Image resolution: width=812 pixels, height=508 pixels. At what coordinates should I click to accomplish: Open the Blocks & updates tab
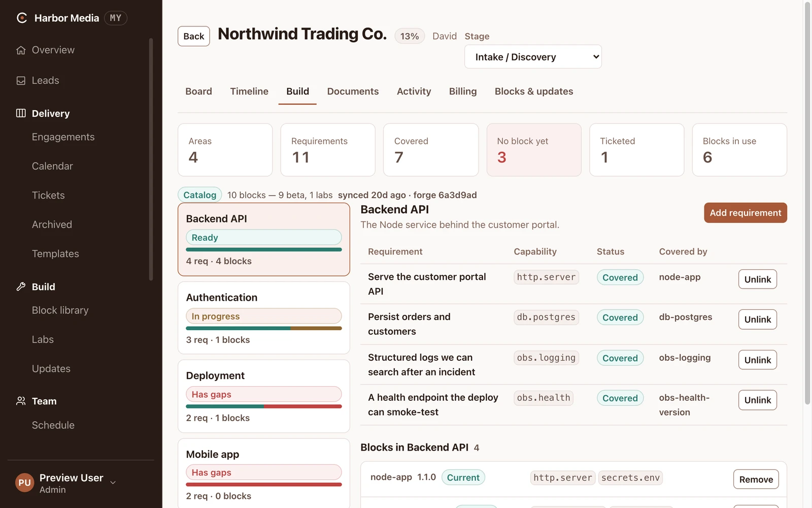(534, 91)
